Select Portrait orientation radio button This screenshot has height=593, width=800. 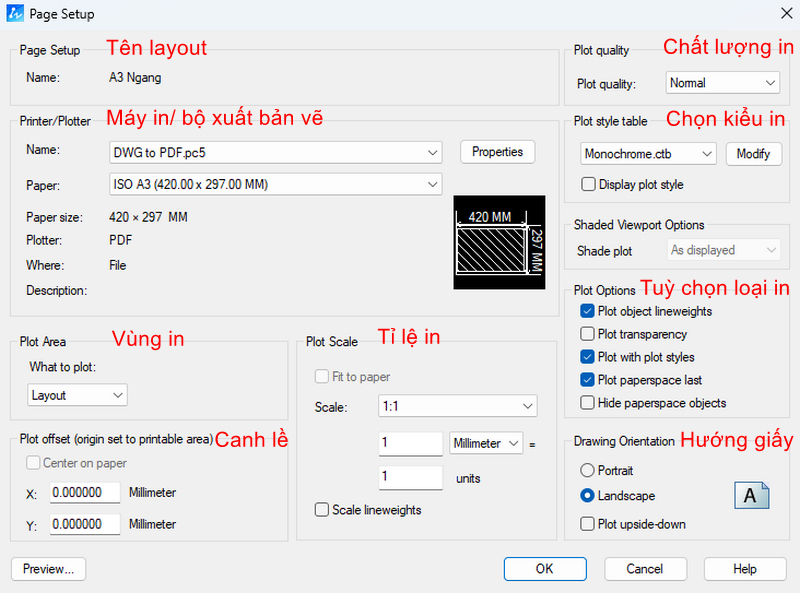(x=587, y=470)
